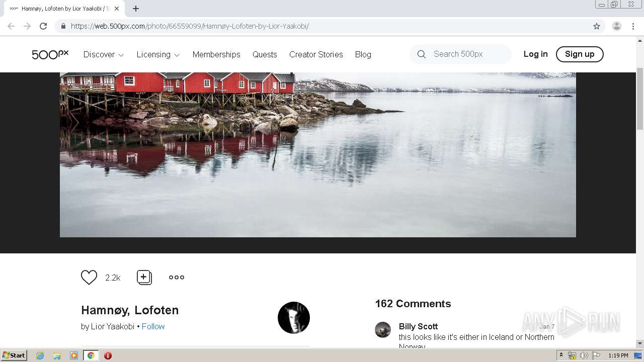Viewport: 644px width, 362px height.
Task: Like the photo with the heart icon
Action: click(89, 277)
